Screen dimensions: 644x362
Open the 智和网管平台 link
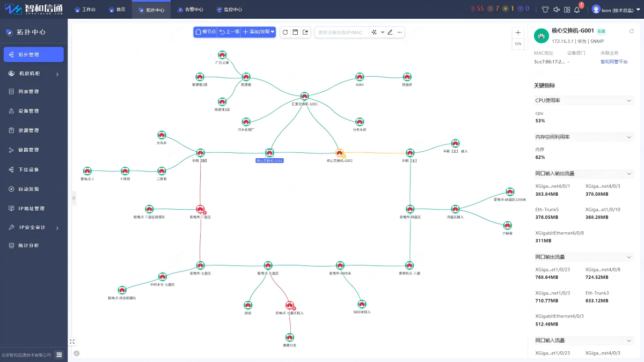click(x=614, y=62)
